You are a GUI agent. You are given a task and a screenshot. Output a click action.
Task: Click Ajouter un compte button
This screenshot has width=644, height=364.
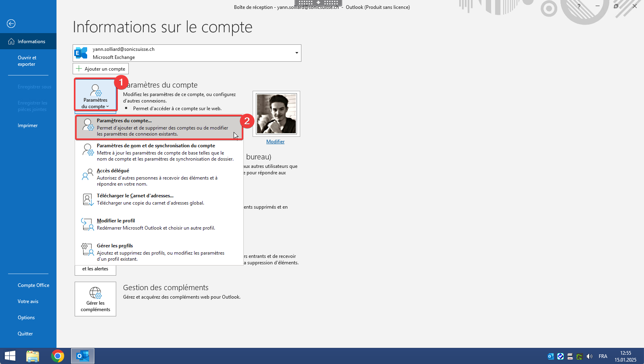click(101, 69)
